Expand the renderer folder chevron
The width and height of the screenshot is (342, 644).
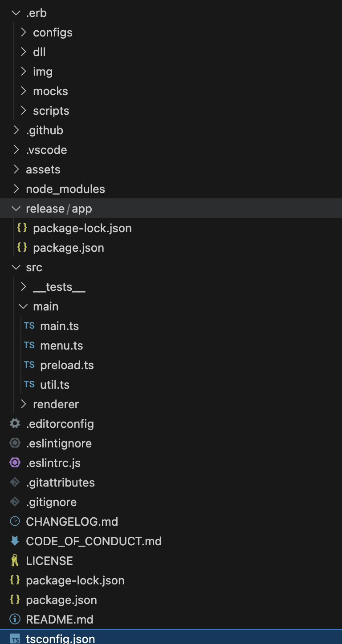24,404
